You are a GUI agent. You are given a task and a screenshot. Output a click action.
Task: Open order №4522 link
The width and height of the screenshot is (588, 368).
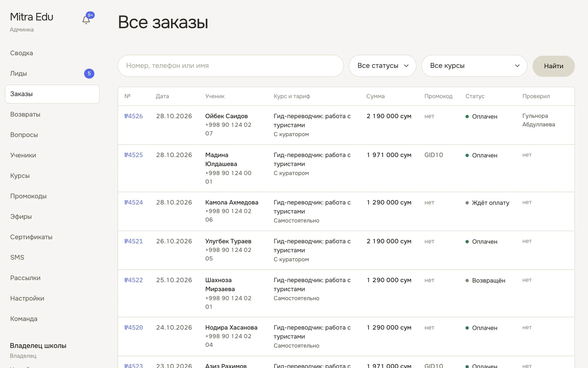(x=133, y=280)
